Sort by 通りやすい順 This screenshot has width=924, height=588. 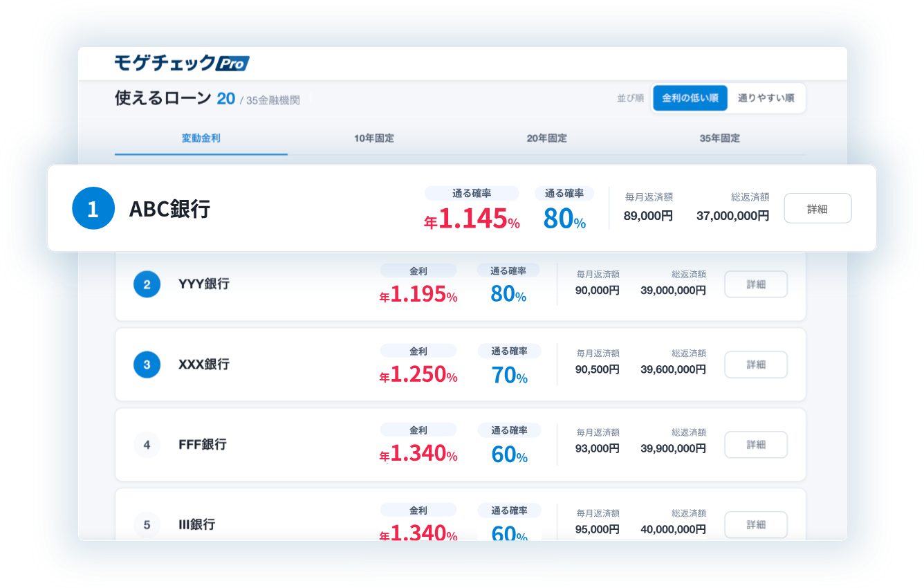pos(766,98)
